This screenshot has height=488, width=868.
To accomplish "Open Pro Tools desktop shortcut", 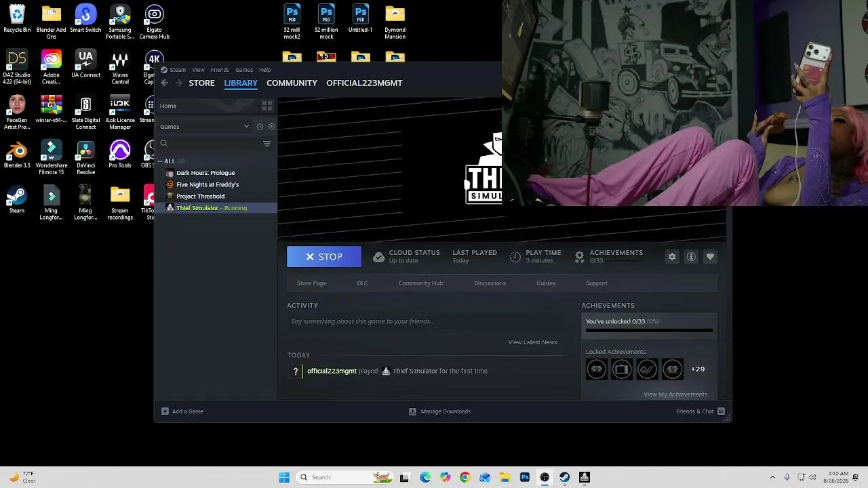I will (120, 155).
